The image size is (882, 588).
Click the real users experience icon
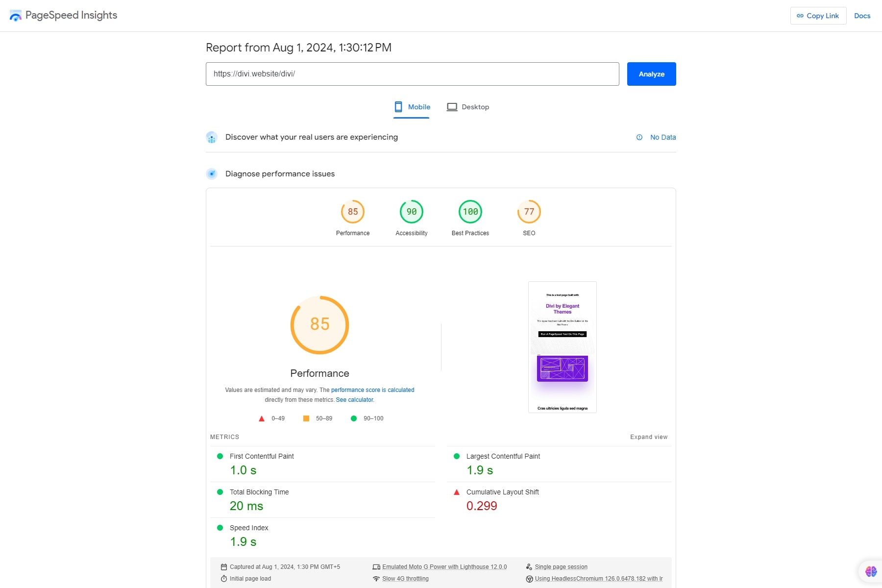click(x=212, y=137)
